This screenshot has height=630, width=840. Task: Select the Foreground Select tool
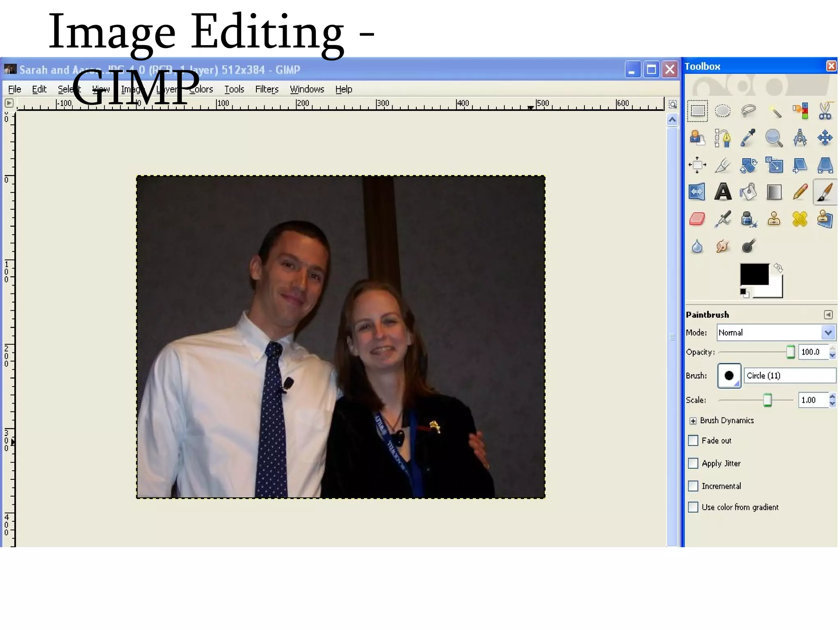(697, 138)
